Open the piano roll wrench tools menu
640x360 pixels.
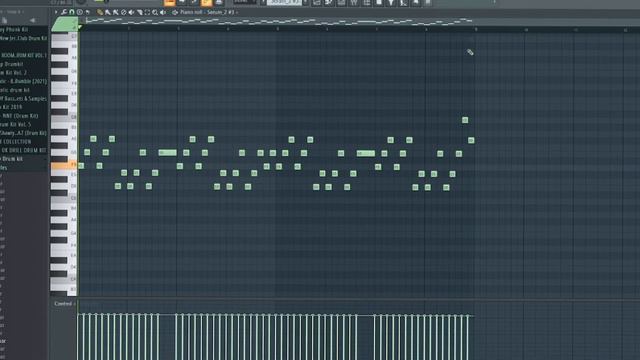64,12
